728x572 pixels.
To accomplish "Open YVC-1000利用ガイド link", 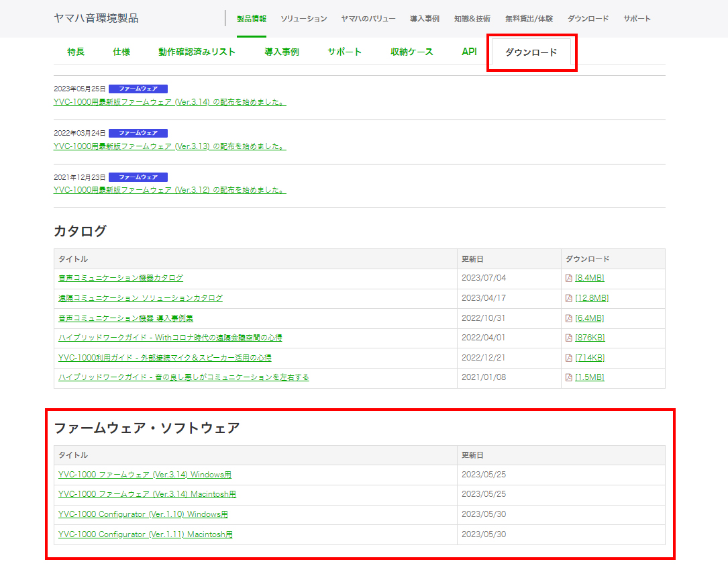I will (x=165, y=358).
